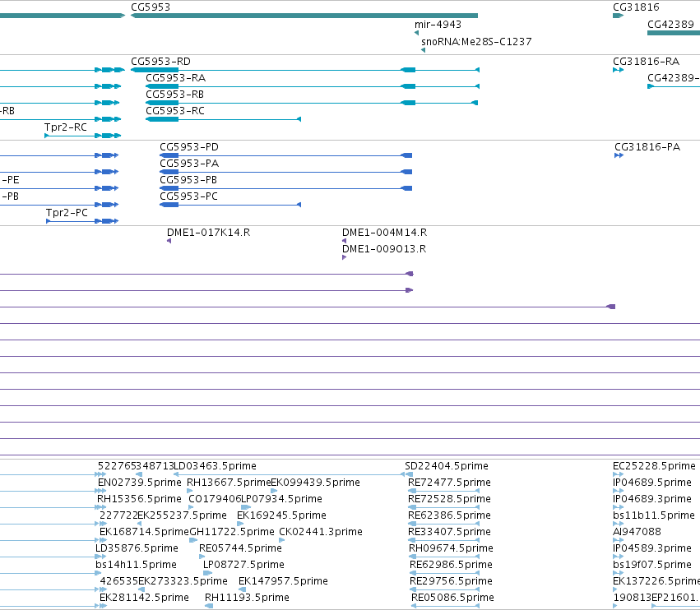Viewport: 700px width, 610px height.
Task: Click the CG5953-RB transcript label
Action: [174, 95]
